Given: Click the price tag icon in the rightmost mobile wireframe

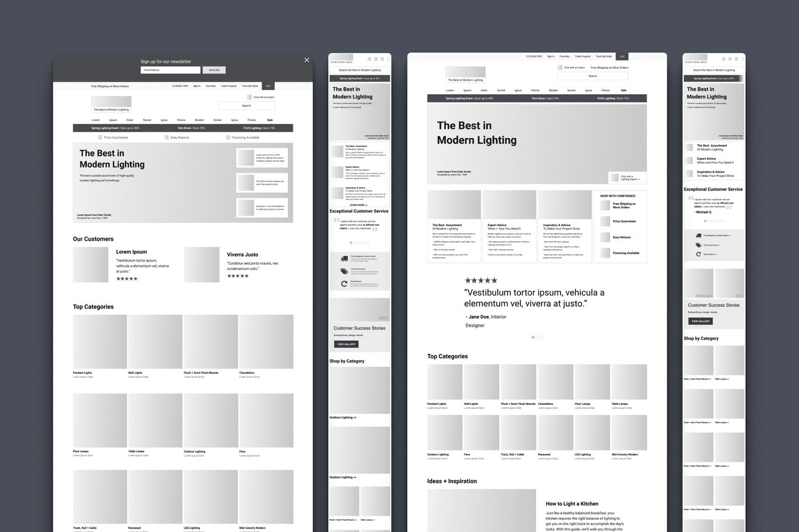Looking at the screenshot, I should [699, 245].
